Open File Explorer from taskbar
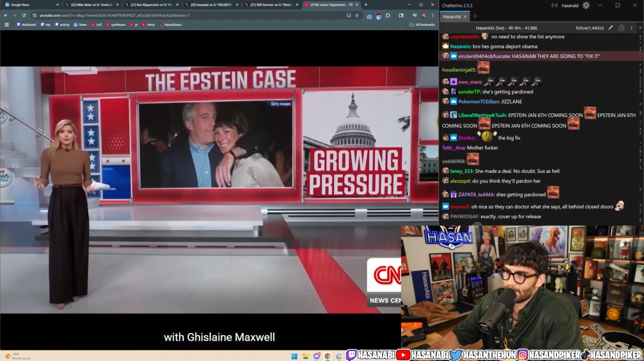Image resolution: width=644 pixels, height=361 pixels. click(x=306, y=356)
